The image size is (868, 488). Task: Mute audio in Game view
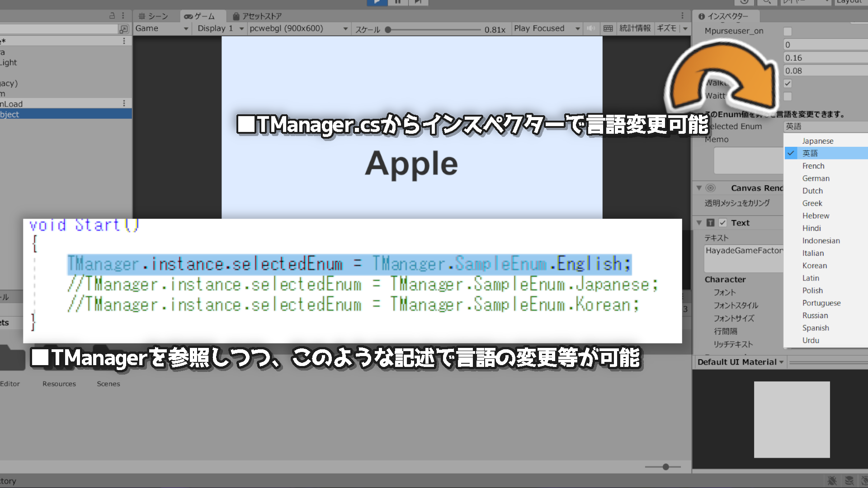[591, 28]
